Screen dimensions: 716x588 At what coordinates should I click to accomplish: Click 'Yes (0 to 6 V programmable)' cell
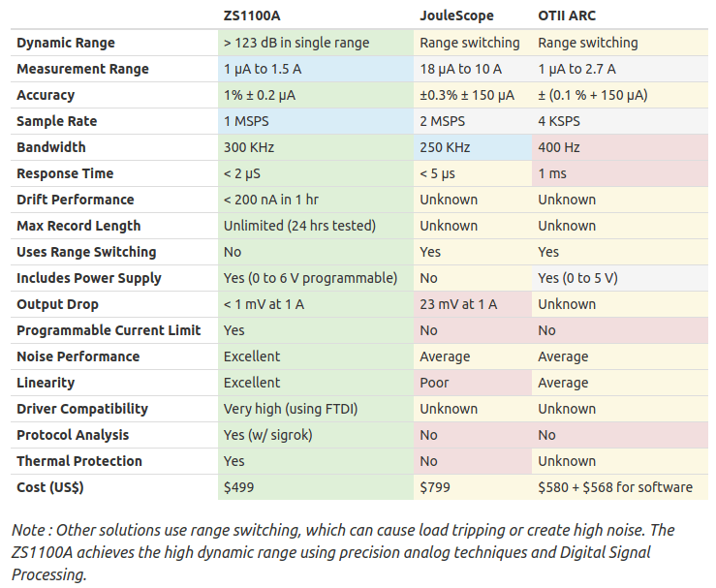click(x=316, y=278)
